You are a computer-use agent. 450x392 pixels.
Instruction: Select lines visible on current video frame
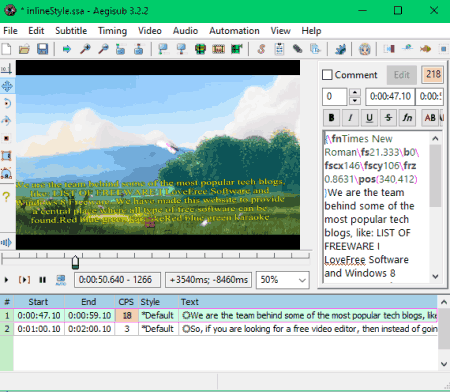click(x=200, y=49)
